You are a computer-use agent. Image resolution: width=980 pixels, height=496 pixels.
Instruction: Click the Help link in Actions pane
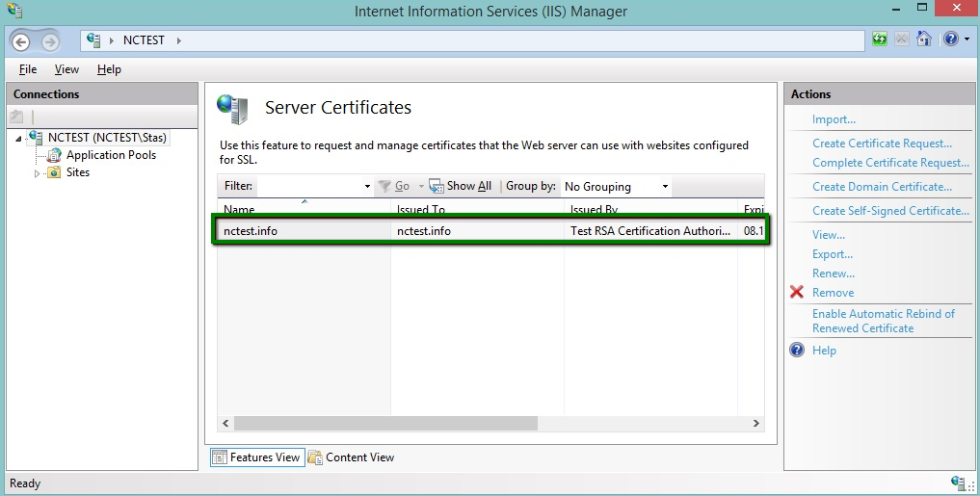(824, 351)
